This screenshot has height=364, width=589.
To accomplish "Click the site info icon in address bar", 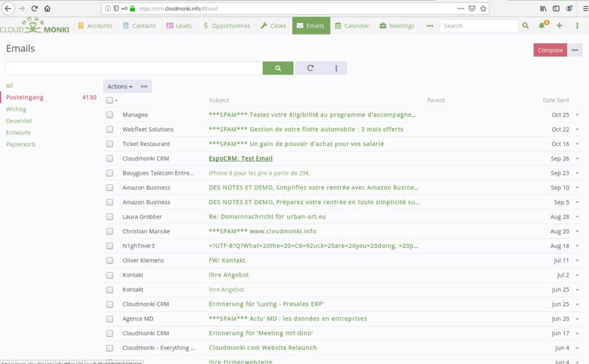I will (x=108, y=8).
